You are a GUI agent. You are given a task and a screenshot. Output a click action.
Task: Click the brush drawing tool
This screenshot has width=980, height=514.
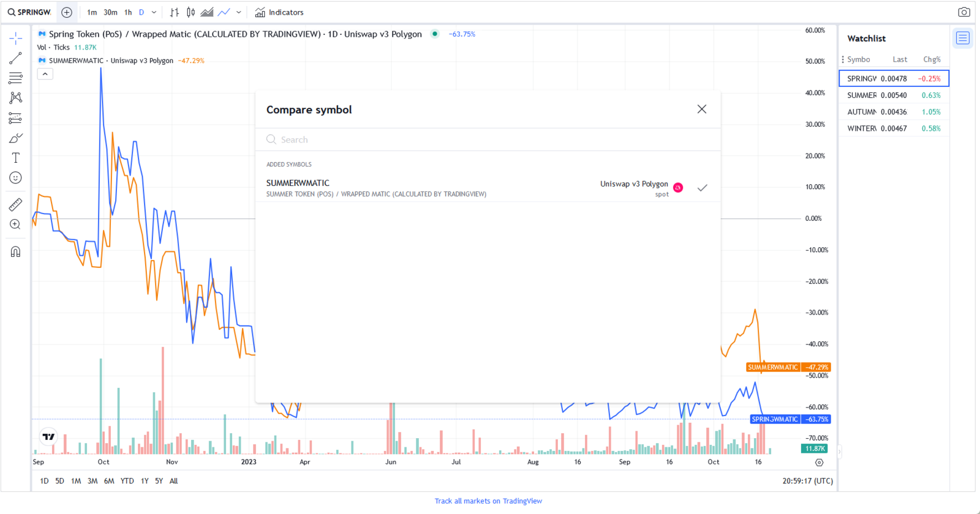(15, 138)
